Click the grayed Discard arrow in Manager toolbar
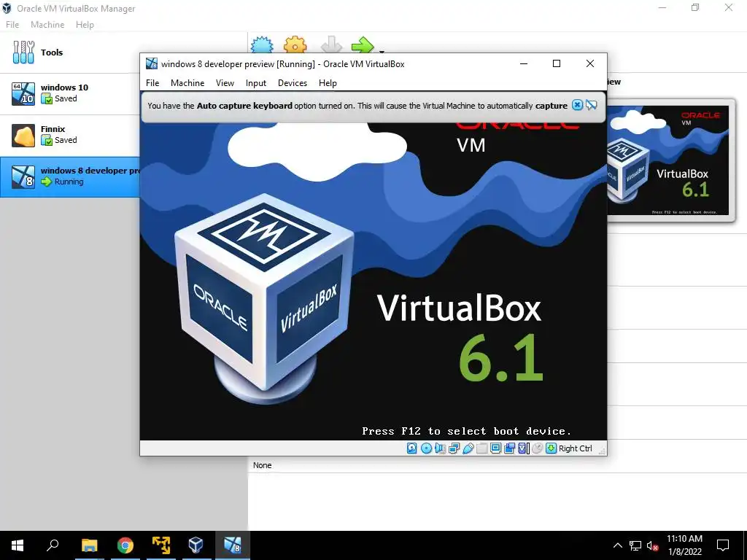Viewport: 747px width, 560px height. coord(332,45)
